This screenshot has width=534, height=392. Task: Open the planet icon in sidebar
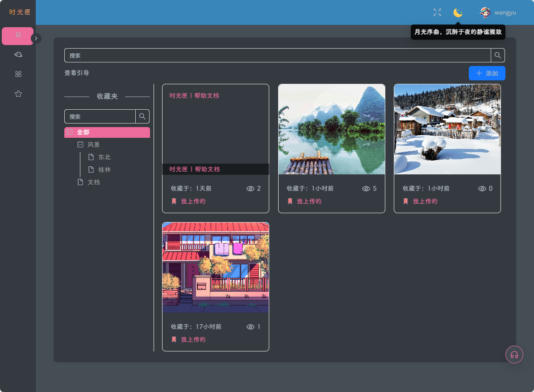pyautogui.click(x=18, y=54)
